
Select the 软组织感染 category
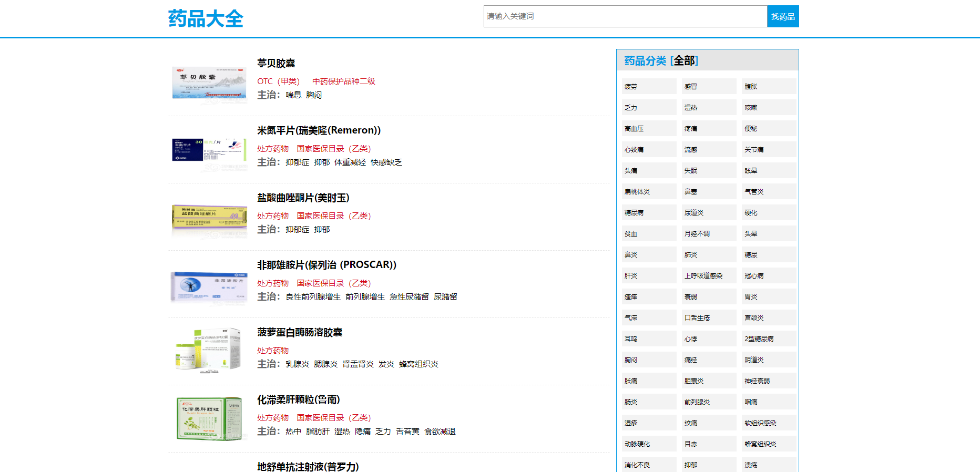tap(769, 423)
